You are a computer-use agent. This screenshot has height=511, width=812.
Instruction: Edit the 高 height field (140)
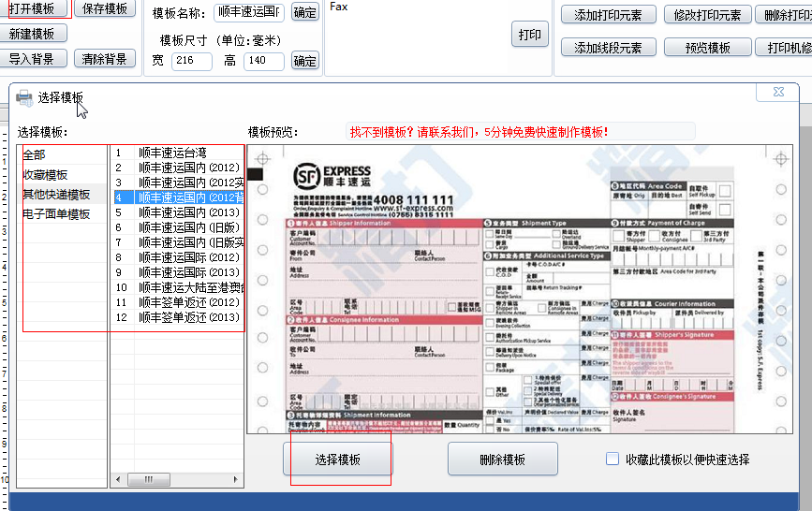tap(263, 61)
